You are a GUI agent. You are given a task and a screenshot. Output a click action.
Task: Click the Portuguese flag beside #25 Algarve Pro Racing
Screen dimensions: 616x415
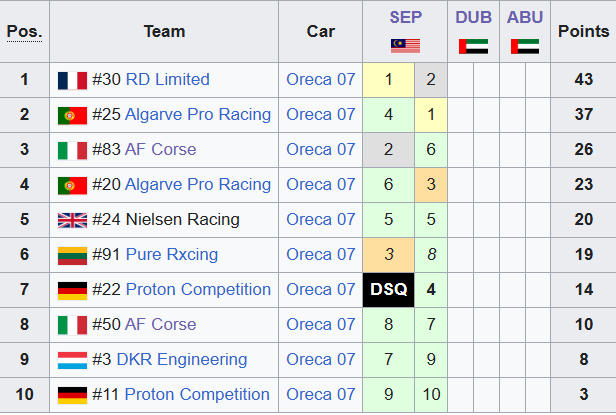[x=72, y=116]
